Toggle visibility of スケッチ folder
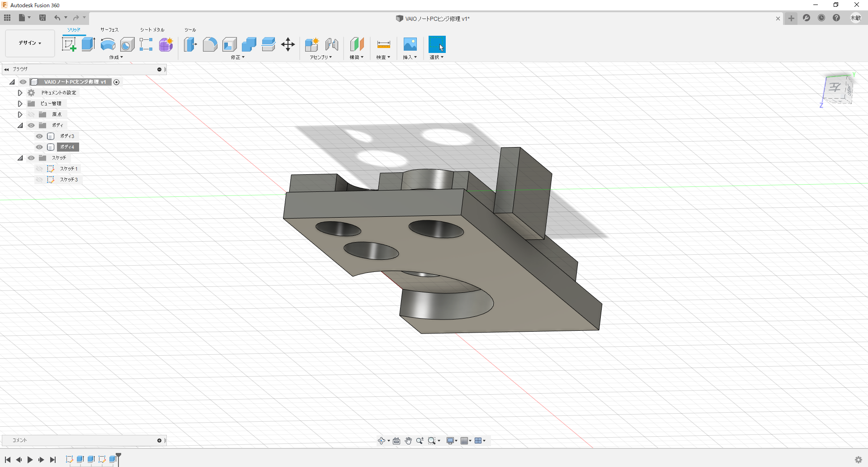This screenshot has width=868, height=467. pos(31,158)
